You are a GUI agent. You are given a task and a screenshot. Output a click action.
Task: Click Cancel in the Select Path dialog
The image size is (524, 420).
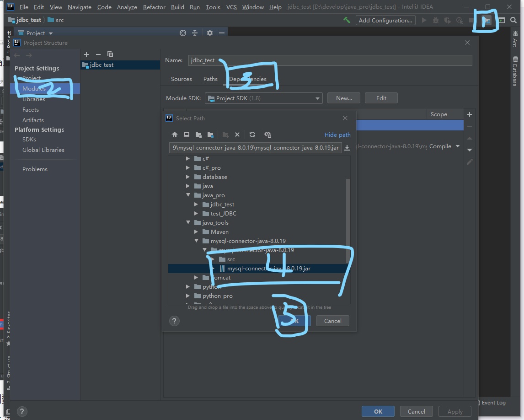pyautogui.click(x=333, y=321)
